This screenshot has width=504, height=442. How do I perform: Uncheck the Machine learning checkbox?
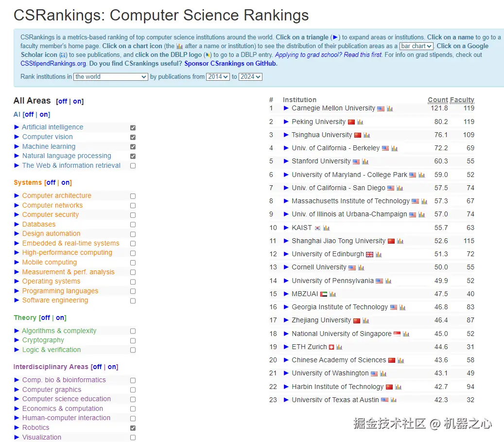[133, 147]
